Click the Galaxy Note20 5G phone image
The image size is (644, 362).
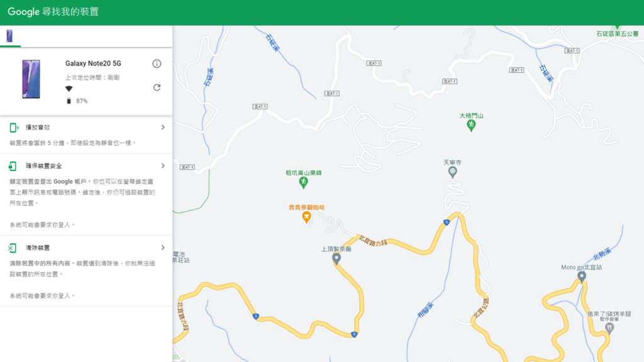pos(31,79)
